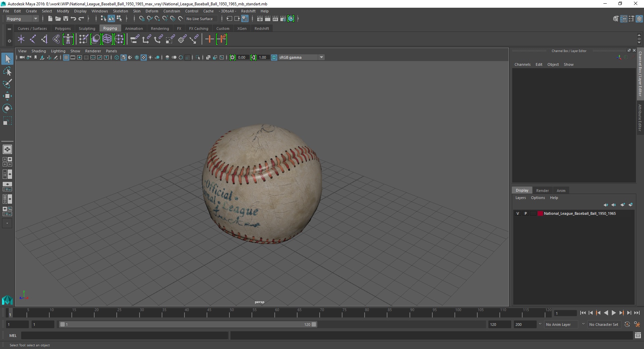Redo action with redo arrow

(81, 19)
